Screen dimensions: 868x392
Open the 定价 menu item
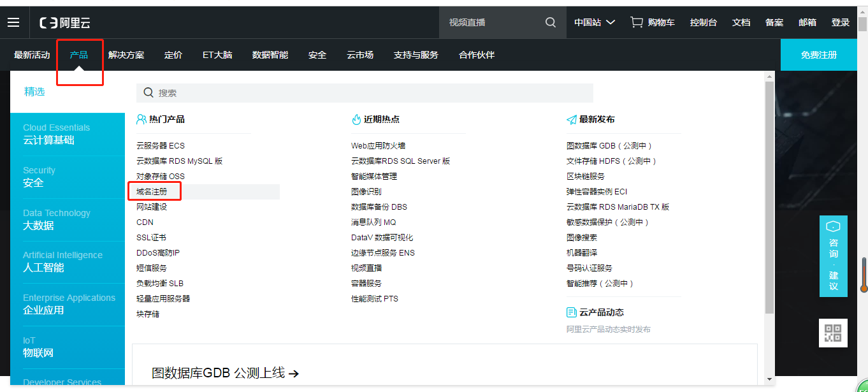pyautogui.click(x=173, y=55)
